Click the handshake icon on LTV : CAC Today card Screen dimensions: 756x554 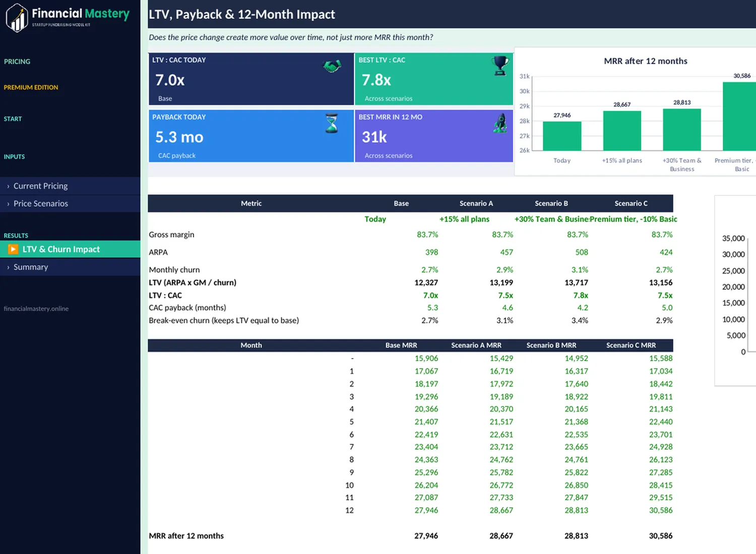(332, 66)
